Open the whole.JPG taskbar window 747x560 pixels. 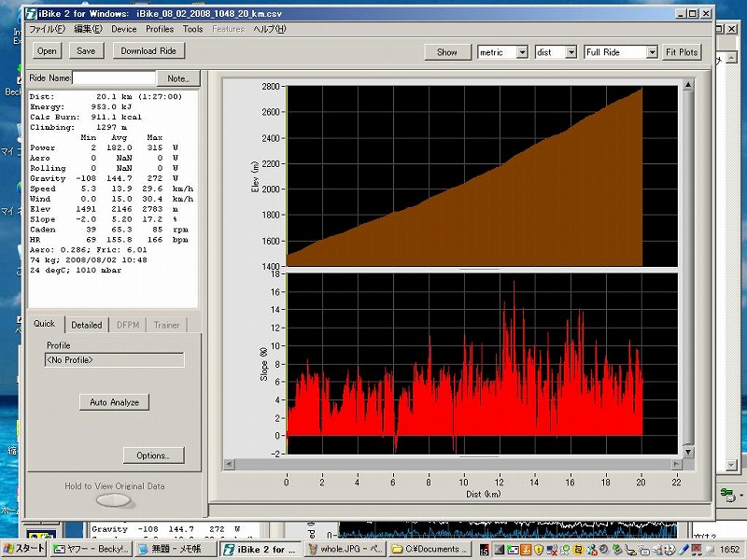point(345,550)
